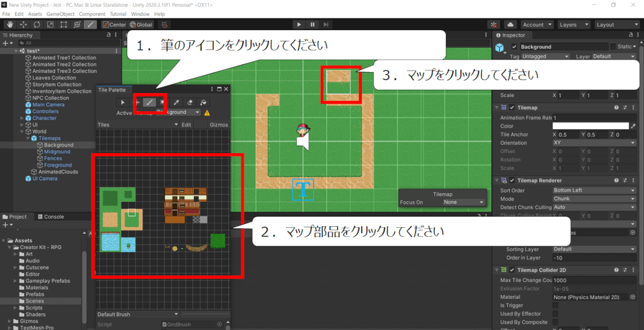Open Collab services bug icon
Screen dimensions: 644x330
(495, 24)
